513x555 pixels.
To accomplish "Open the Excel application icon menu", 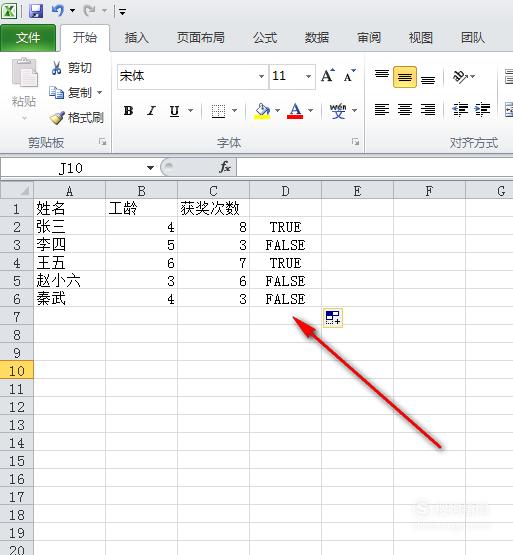I will pyautogui.click(x=10, y=11).
